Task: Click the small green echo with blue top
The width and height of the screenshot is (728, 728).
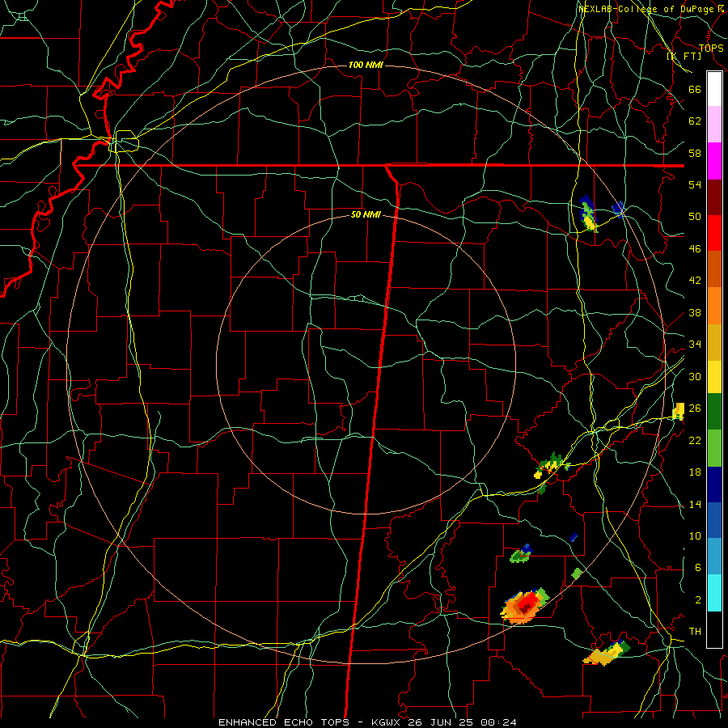Action: (x=521, y=554)
